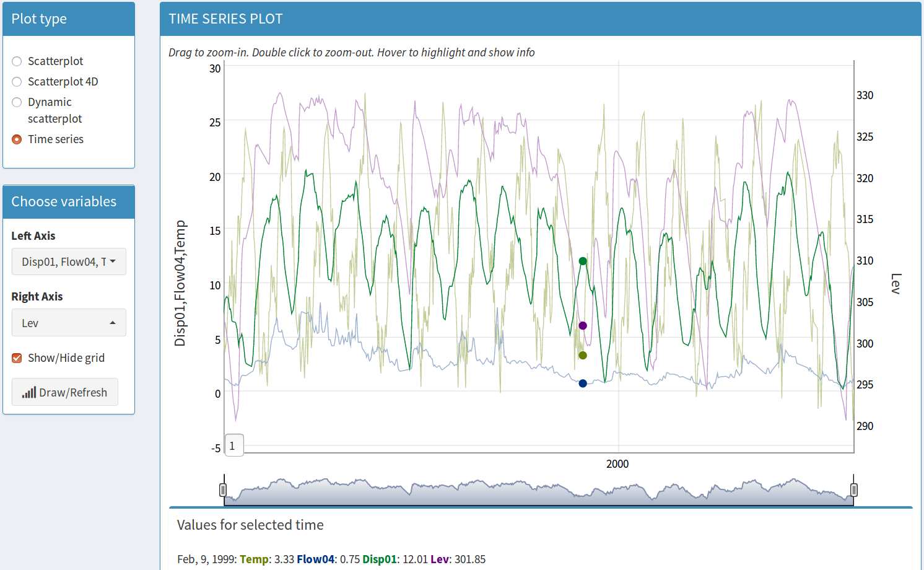This screenshot has width=924, height=570.
Task: Click the bar chart icon on Draw/Refresh
Action: [28, 393]
